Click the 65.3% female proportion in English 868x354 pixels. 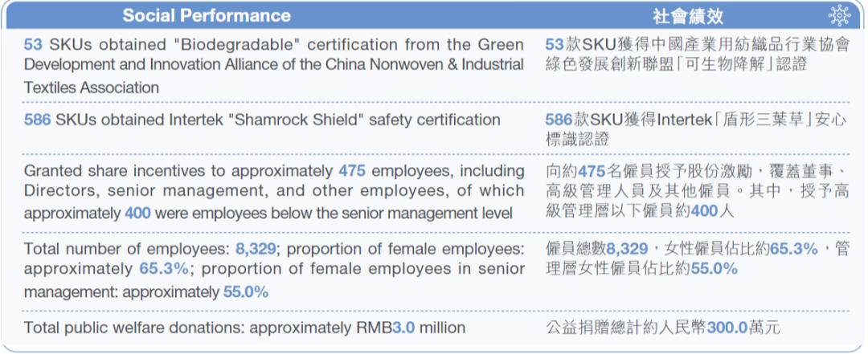[164, 270]
